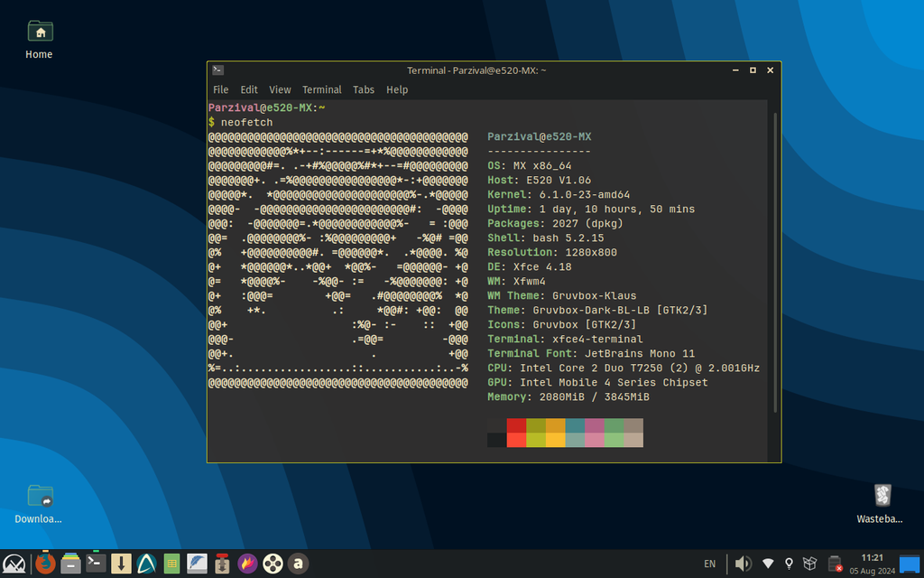Image resolution: width=924 pixels, height=578 pixels.
Task: Open the File menu in Terminal
Action: (220, 89)
